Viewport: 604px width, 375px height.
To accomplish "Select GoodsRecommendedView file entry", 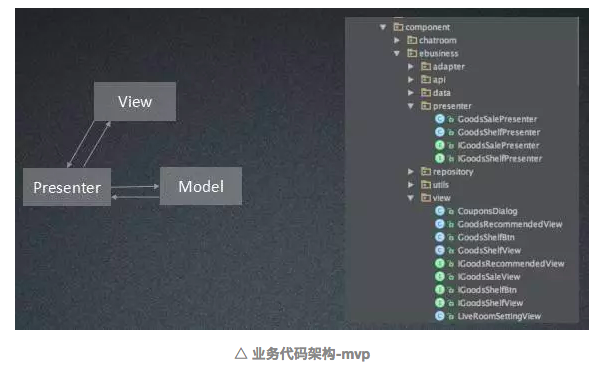I will [510, 224].
